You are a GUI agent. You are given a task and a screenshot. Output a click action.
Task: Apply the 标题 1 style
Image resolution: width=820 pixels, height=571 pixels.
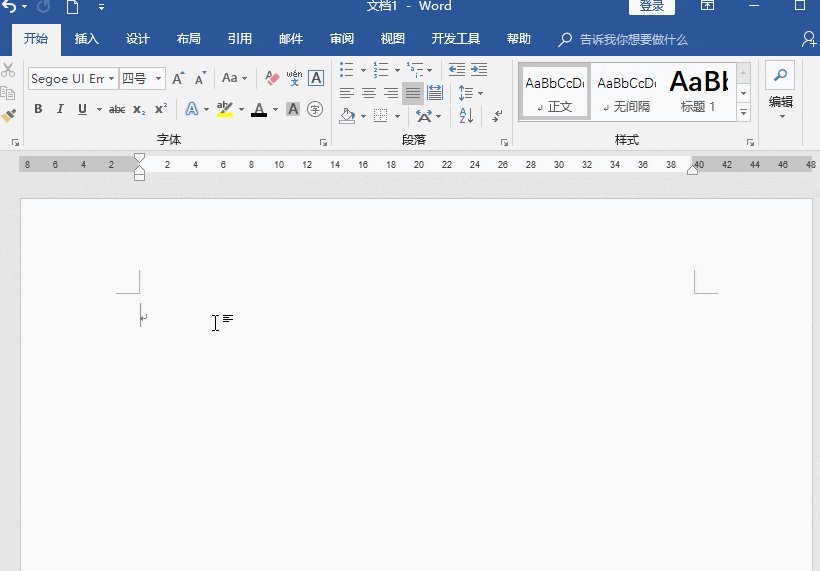coord(698,92)
